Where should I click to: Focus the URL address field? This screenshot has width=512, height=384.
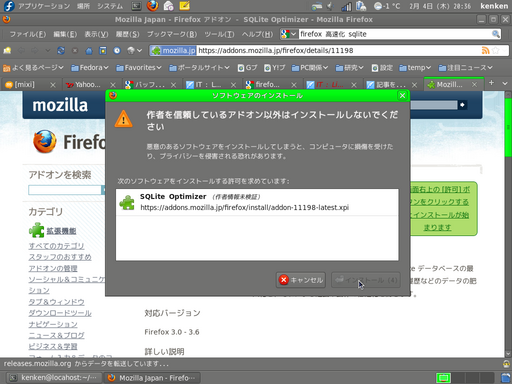339,50
